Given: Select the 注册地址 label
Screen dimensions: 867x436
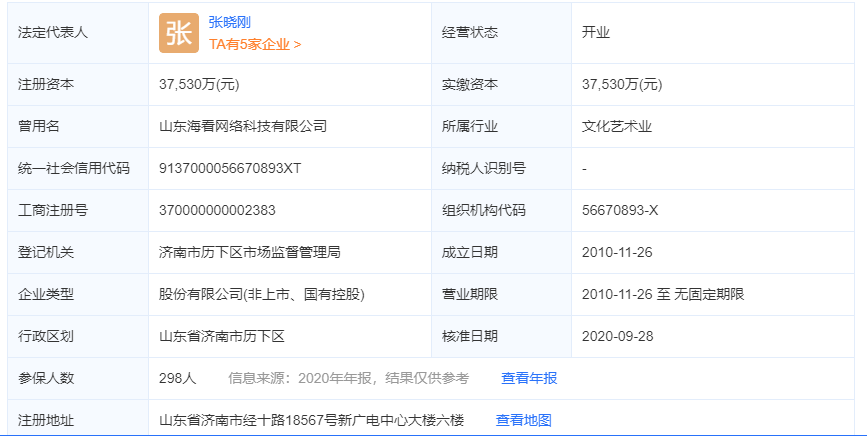Looking at the screenshot, I should pos(46,420).
